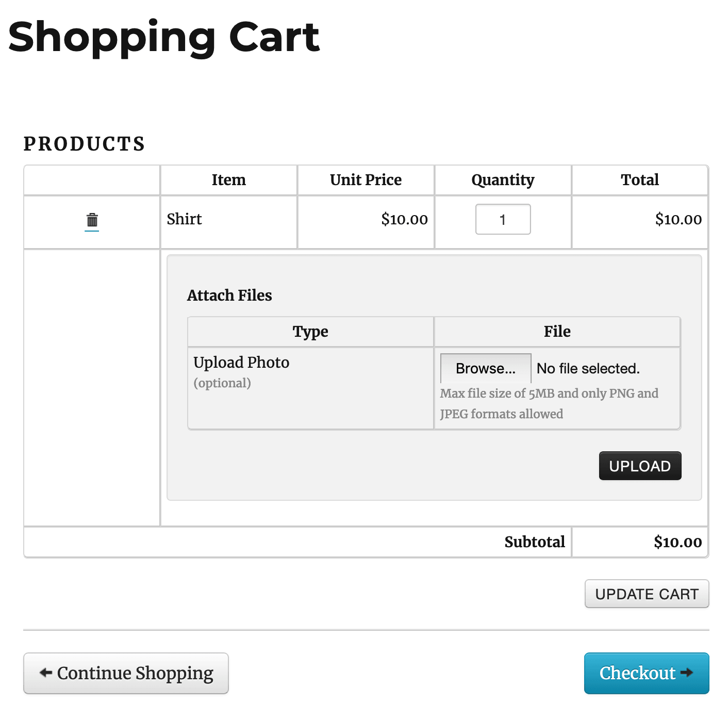Click the Attach Files heading
This screenshot has width=728, height=720.
click(229, 295)
